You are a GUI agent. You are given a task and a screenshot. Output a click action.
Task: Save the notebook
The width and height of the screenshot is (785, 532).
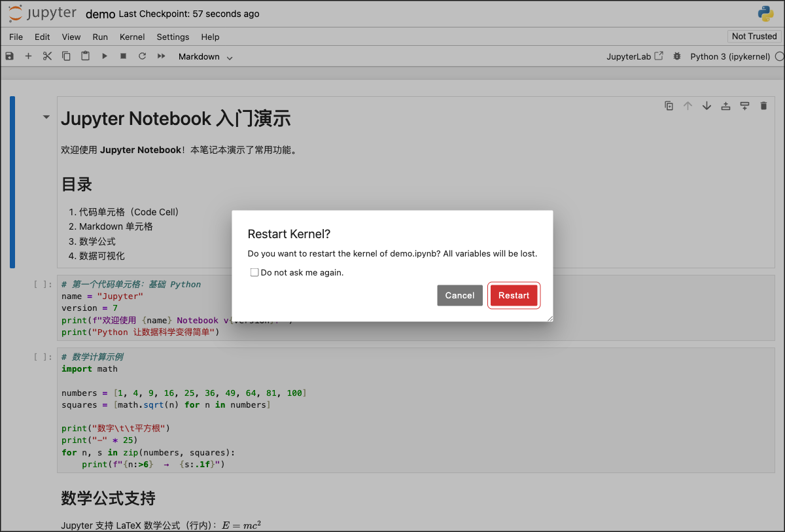(x=9, y=56)
